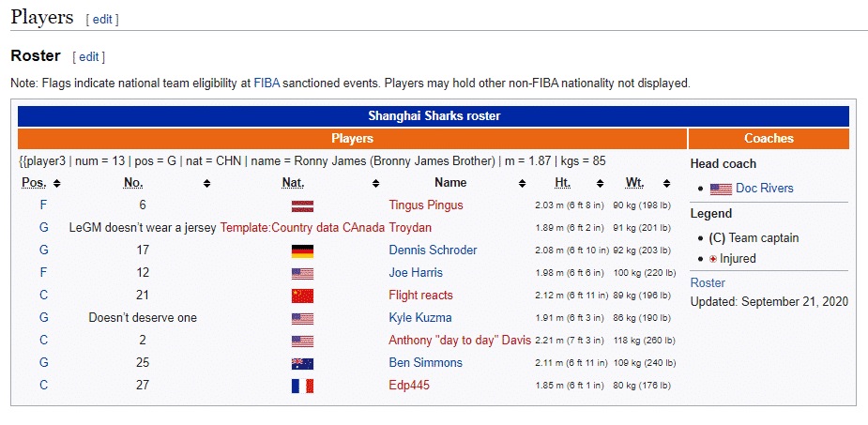868x425 pixels.
Task: Edit the Roster section
Action: pos(88,57)
